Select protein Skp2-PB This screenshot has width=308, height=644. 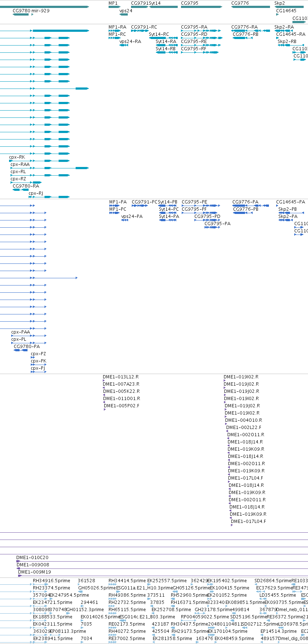[287, 209]
